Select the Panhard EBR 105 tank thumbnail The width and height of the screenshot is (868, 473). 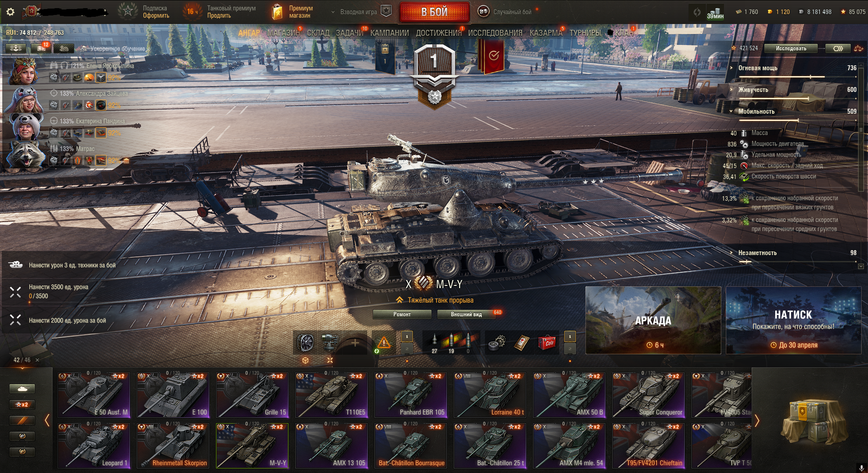(411, 395)
